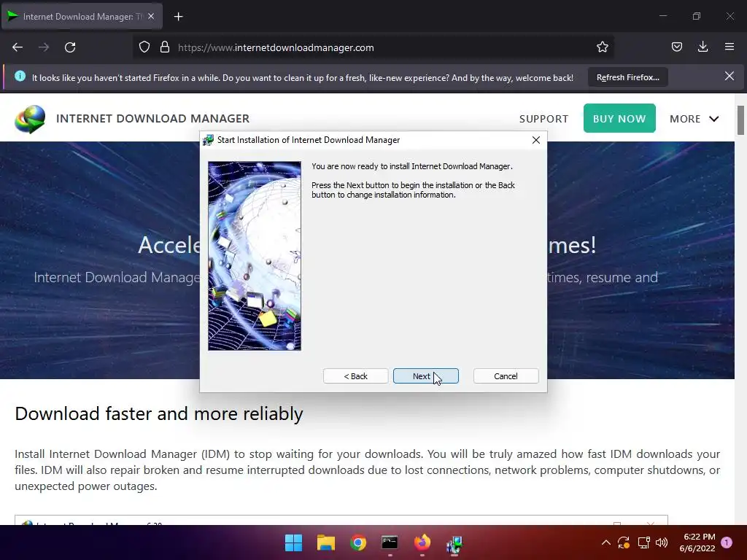747x560 pixels.
Task: Open the network tray icon
Action: [x=644, y=542]
